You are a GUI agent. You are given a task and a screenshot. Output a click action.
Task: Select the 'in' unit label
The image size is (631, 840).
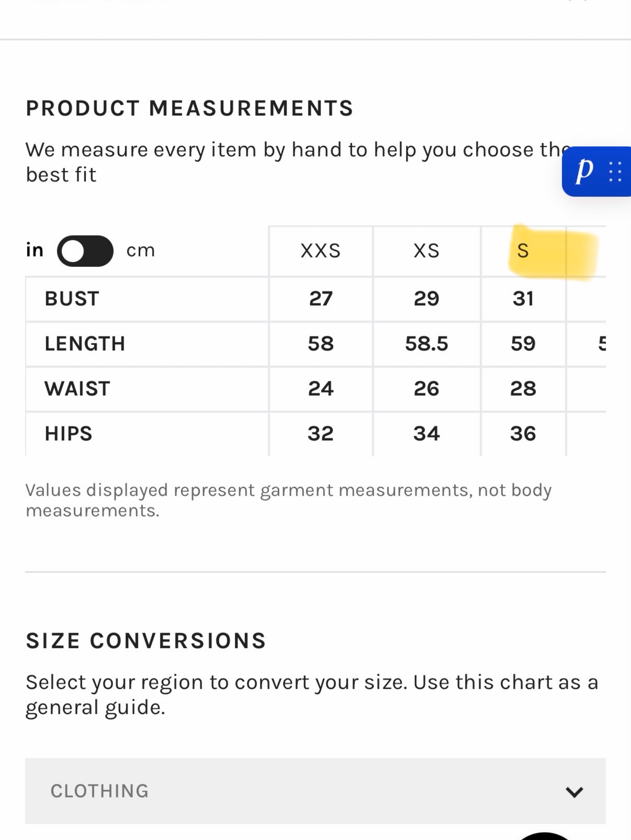(x=35, y=250)
